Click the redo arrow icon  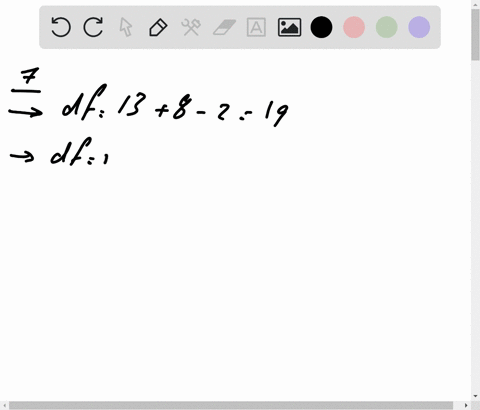click(93, 27)
